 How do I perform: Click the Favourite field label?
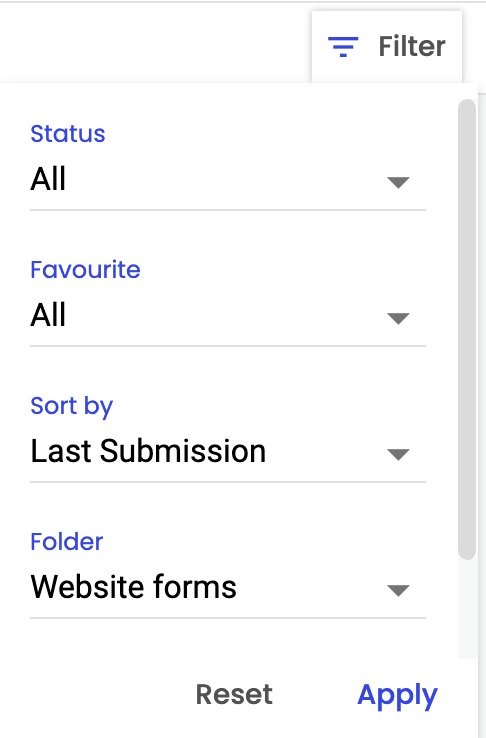[85, 270]
